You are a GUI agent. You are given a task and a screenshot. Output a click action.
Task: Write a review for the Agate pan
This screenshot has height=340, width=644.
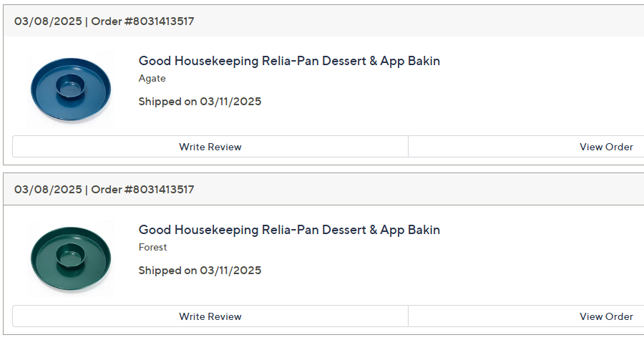(210, 147)
